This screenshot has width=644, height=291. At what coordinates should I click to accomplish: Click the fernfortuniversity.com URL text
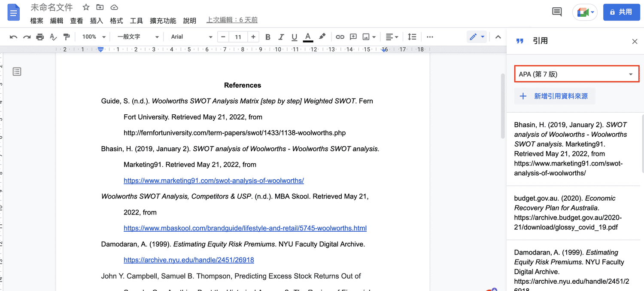(234, 133)
